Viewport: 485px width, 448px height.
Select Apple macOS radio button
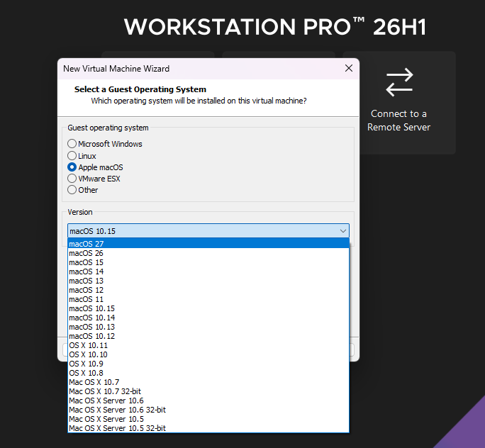(x=72, y=167)
